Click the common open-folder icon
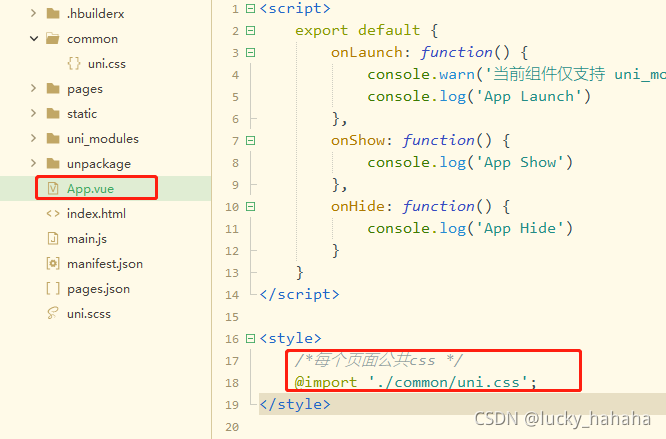Image resolution: width=666 pixels, height=439 pixels. tap(53, 39)
